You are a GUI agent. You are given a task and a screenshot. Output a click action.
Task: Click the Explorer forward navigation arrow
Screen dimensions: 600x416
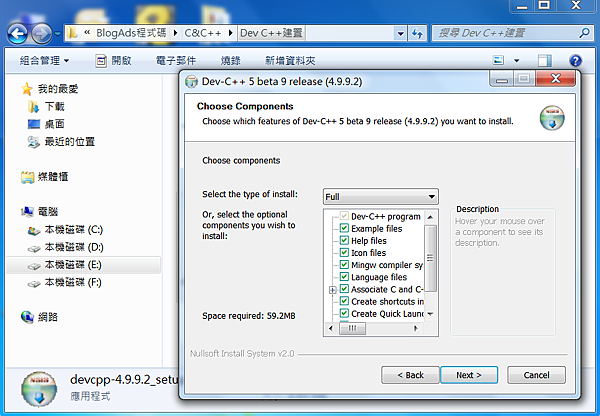pos(41,34)
